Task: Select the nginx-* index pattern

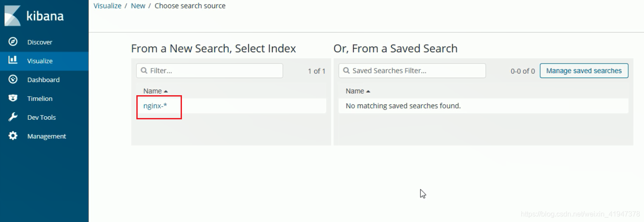Action: [x=155, y=106]
